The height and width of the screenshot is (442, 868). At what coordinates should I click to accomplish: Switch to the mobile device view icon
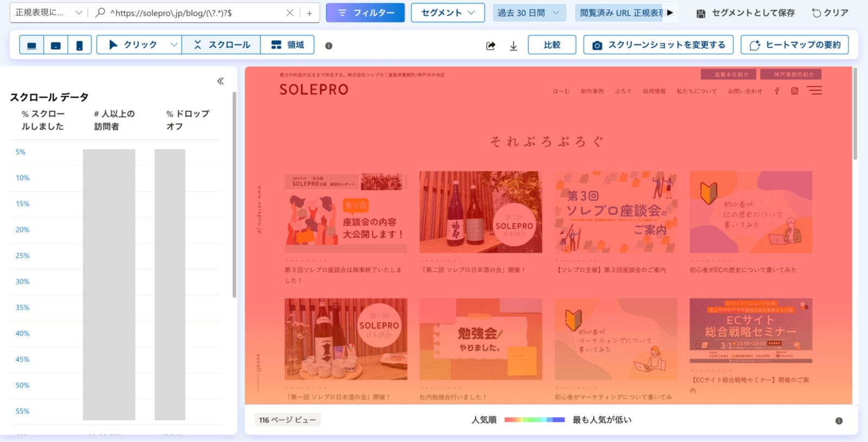(79, 45)
